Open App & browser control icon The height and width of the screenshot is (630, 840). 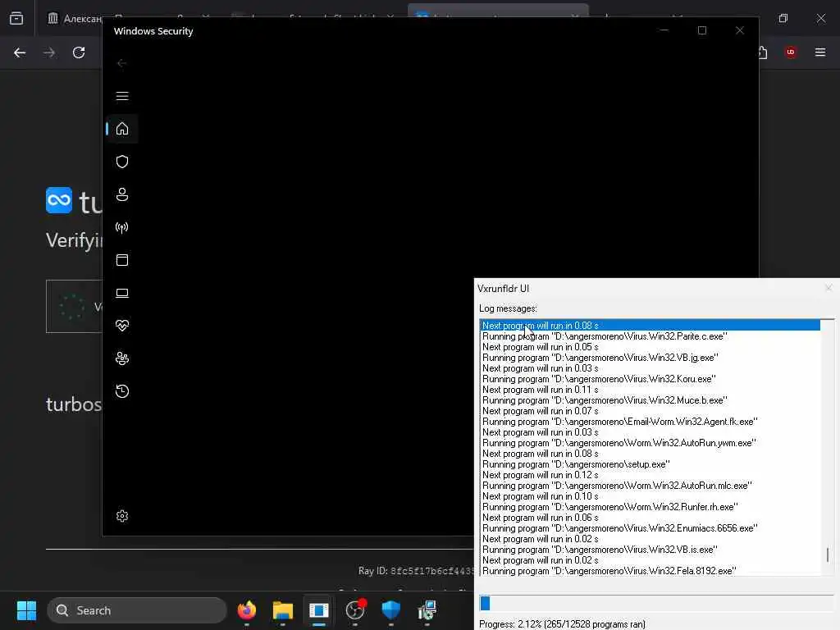[122, 260]
